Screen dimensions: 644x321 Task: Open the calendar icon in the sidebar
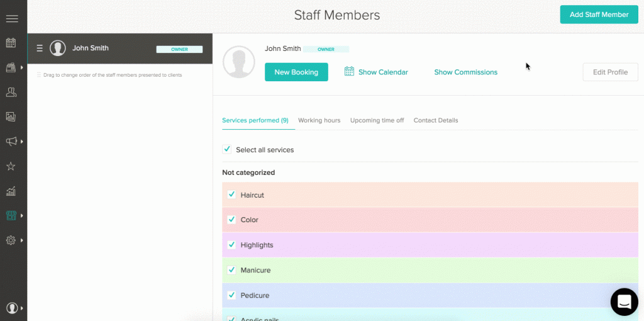coord(11,43)
